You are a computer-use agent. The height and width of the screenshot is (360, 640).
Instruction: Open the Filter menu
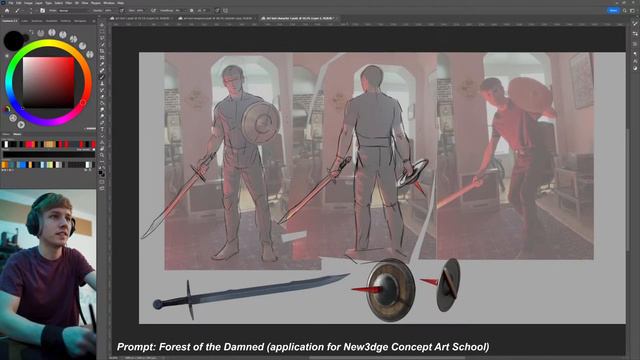click(69, 3)
